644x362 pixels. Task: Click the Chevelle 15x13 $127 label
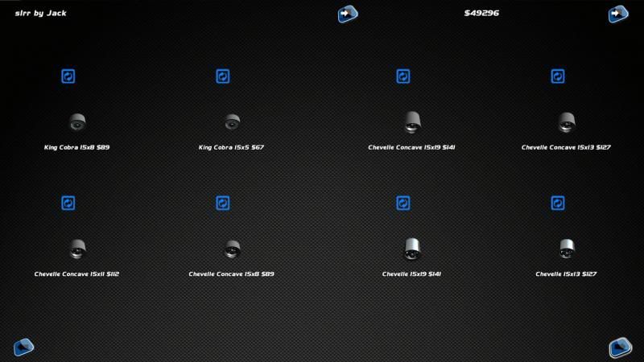click(x=566, y=274)
